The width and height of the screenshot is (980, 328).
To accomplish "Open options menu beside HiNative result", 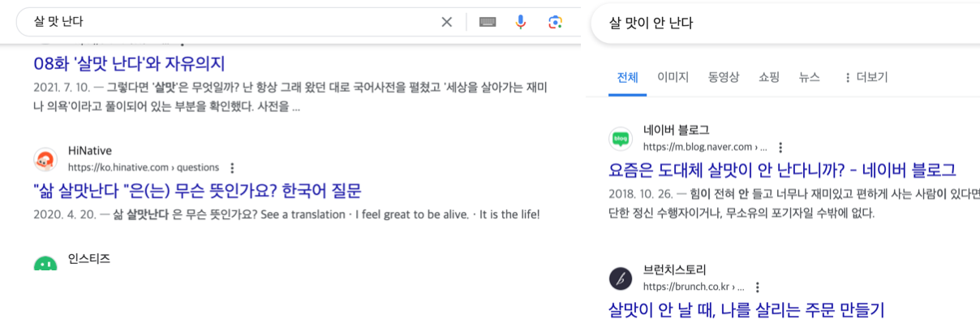I will [232, 168].
